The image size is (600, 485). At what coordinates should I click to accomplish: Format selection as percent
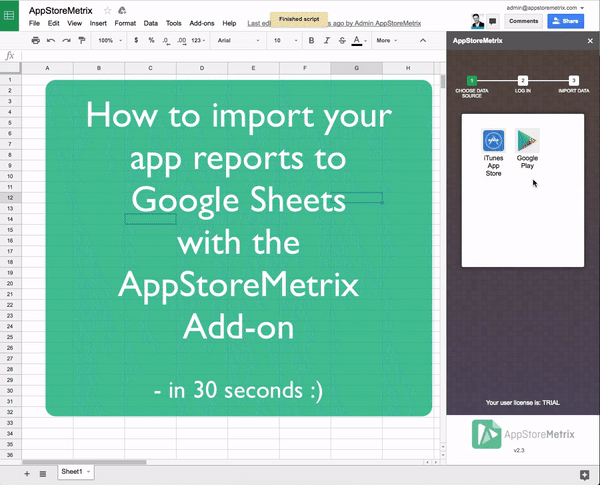pyautogui.click(x=151, y=40)
